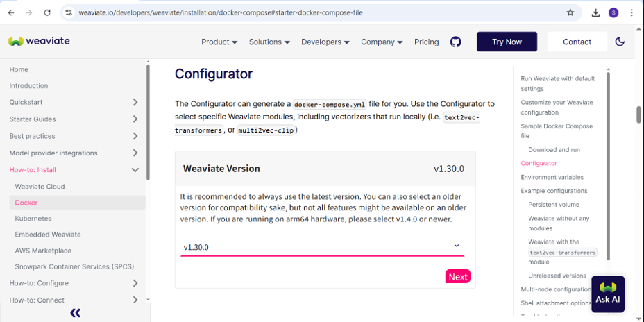Expand the Quickstart sidebar section

[x=135, y=102]
